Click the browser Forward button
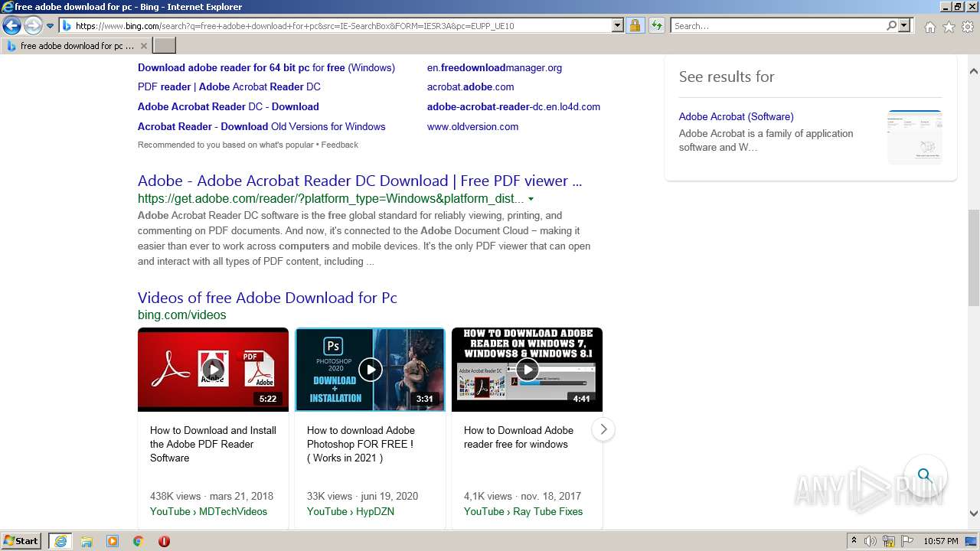980x551 pixels. 33,26
